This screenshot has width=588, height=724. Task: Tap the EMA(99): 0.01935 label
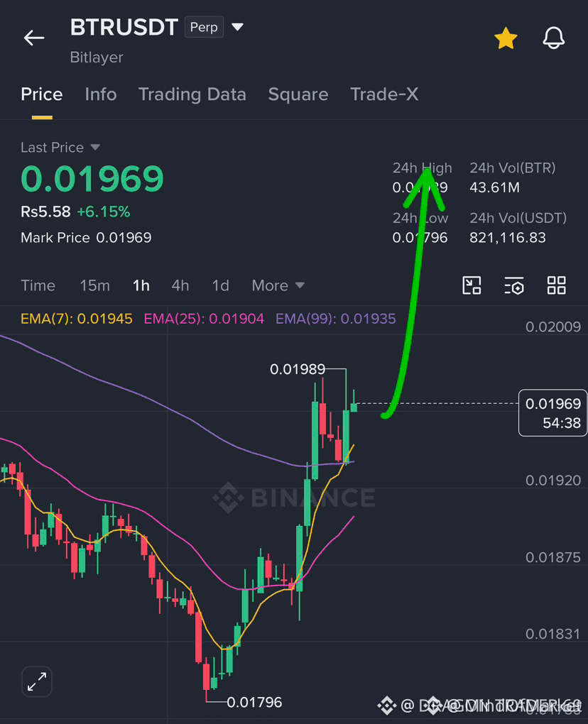(336, 319)
